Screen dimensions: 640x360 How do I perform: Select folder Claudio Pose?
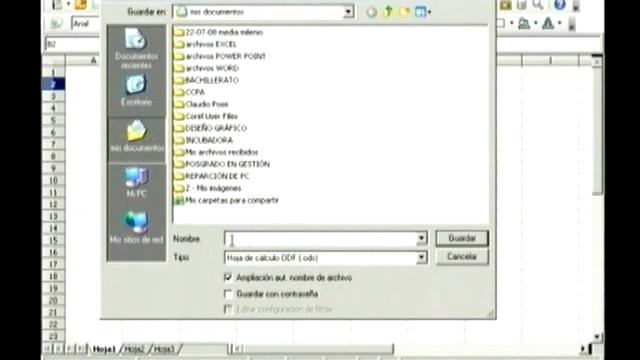(202, 104)
